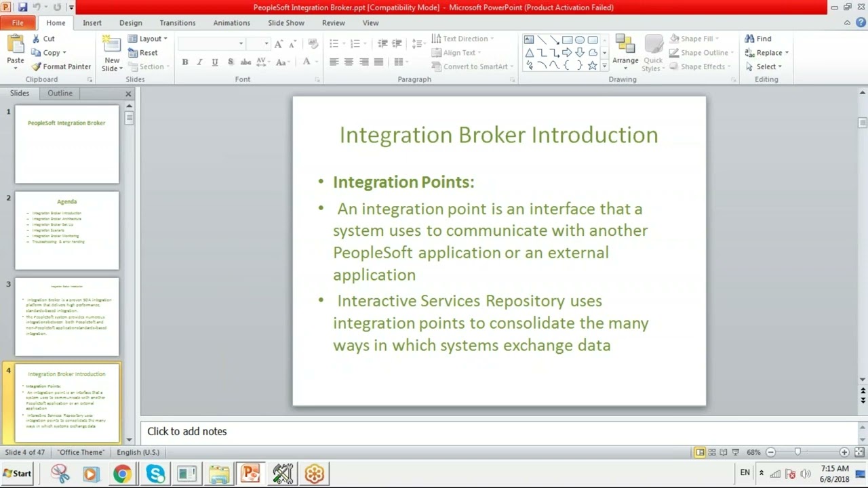Screen dimensions: 868x488
Task: Pick the rectangle shape from shapes gallery
Action: pyautogui.click(x=567, y=40)
